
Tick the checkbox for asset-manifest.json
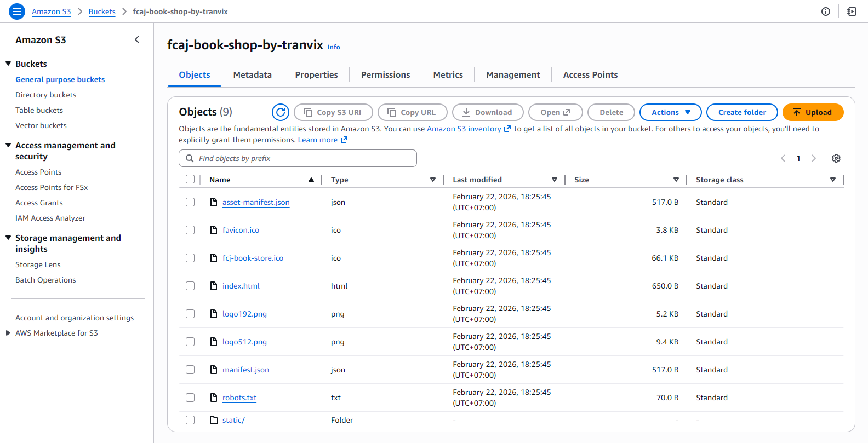pyautogui.click(x=190, y=202)
